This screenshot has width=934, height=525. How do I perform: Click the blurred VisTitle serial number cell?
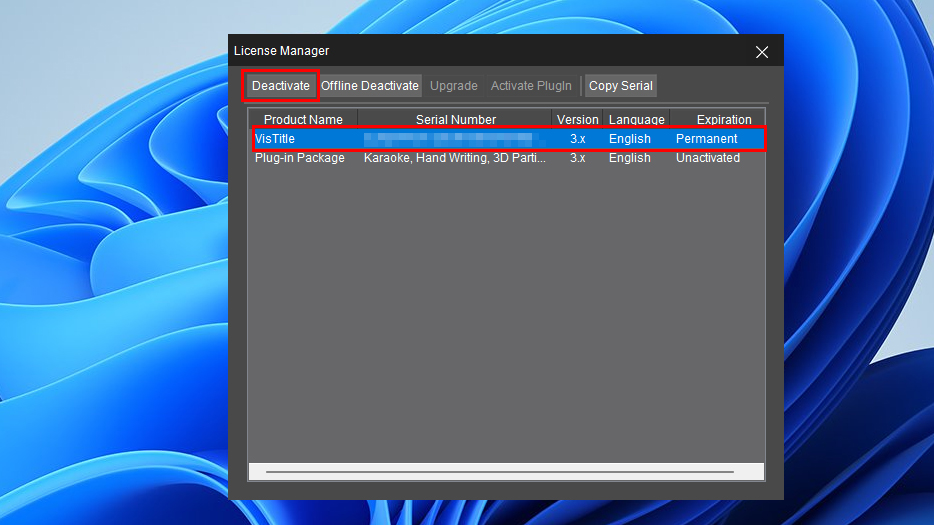pos(450,139)
